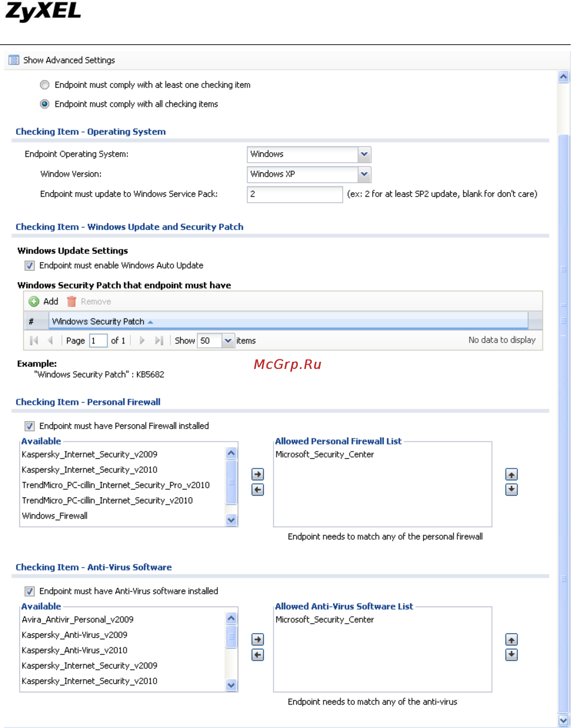Image resolution: width=571 pixels, height=728 pixels.
Task: Move allowed anti-virus entry up
Action: (511, 639)
